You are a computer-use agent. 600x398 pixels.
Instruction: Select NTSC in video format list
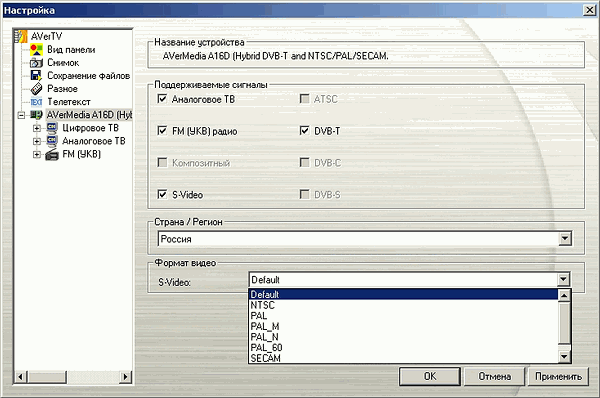coord(404,305)
